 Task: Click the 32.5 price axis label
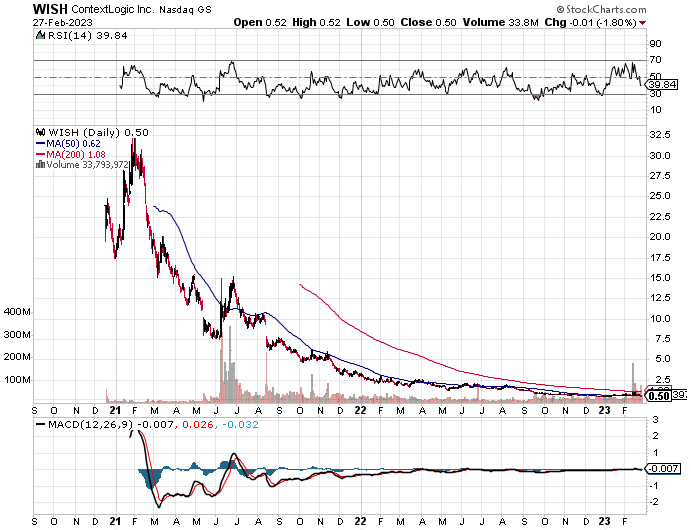(660, 135)
